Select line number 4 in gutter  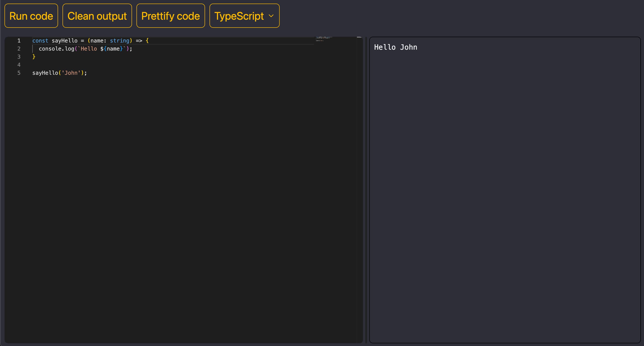[19, 65]
